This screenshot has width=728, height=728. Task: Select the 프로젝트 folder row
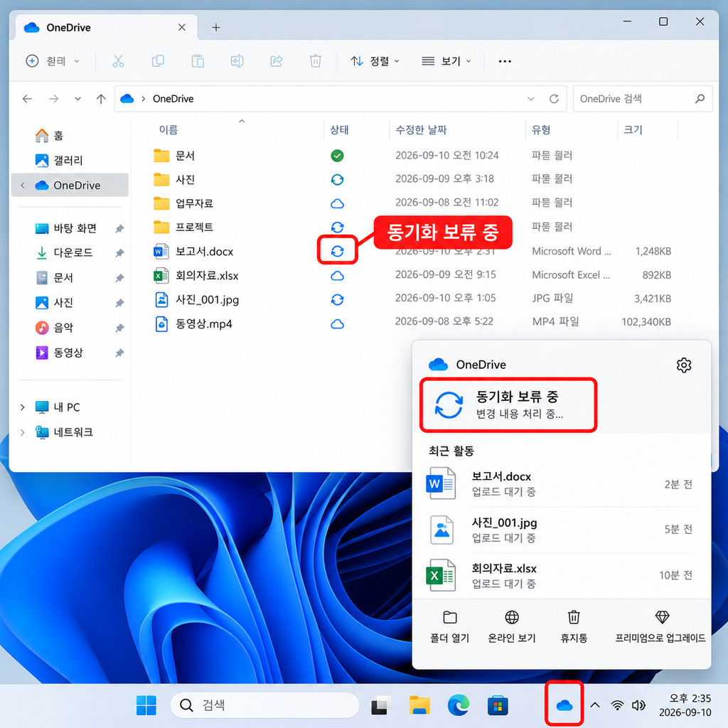tap(413, 227)
